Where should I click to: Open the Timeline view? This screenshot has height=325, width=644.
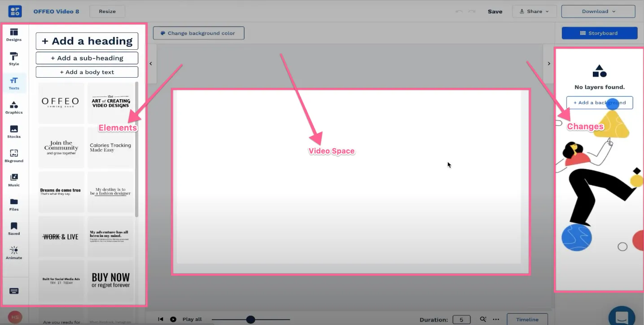click(x=527, y=319)
